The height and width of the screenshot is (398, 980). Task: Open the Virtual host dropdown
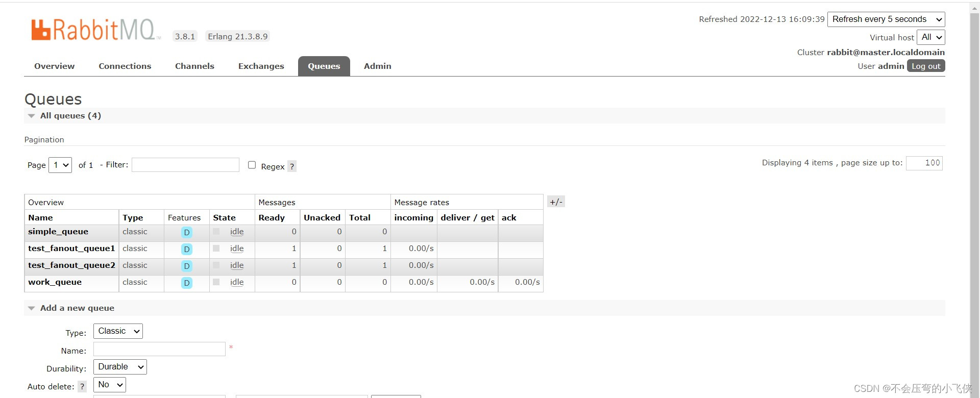tap(931, 37)
